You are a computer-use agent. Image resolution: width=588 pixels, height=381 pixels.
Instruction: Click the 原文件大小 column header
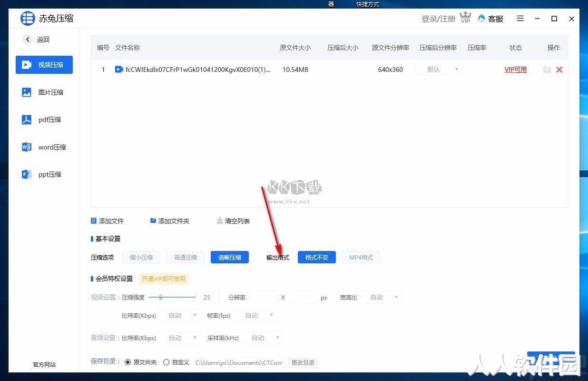[295, 48]
